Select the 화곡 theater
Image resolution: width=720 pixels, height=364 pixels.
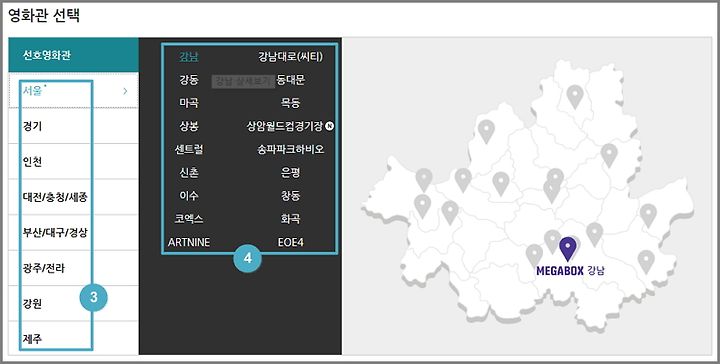point(290,219)
